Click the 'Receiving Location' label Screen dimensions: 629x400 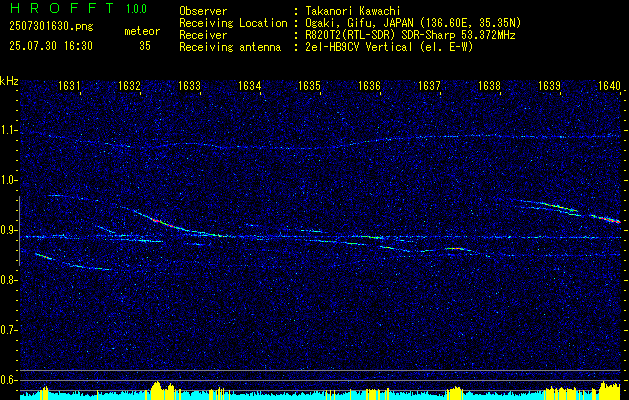(233, 23)
